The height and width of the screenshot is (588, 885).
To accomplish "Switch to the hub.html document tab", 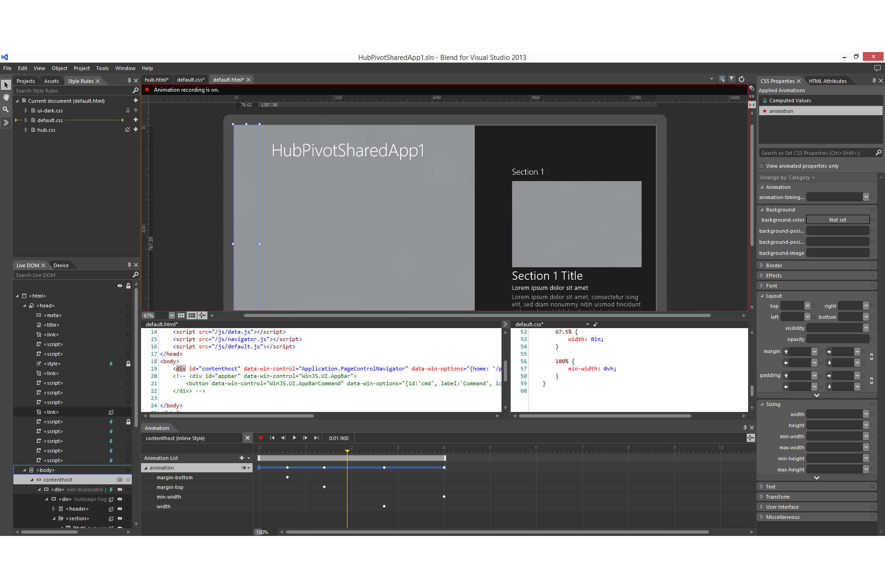I will (x=157, y=80).
